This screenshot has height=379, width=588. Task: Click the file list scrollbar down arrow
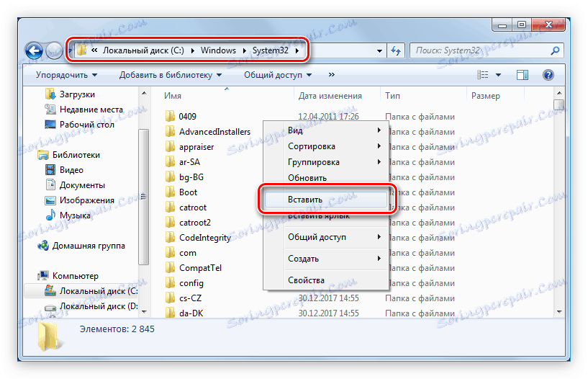point(559,311)
